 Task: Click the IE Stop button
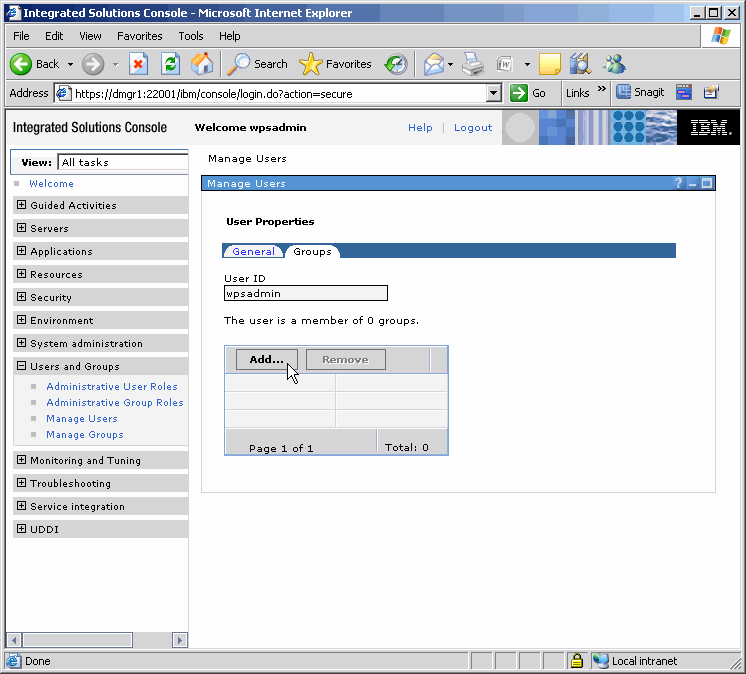point(138,64)
